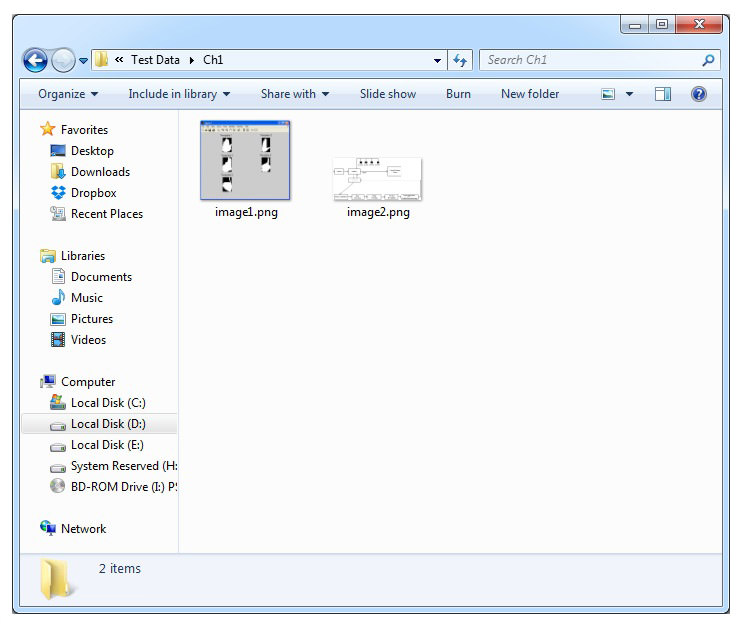Toggle the preview pane
This screenshot has height=630, width=747.
point(663,94)
